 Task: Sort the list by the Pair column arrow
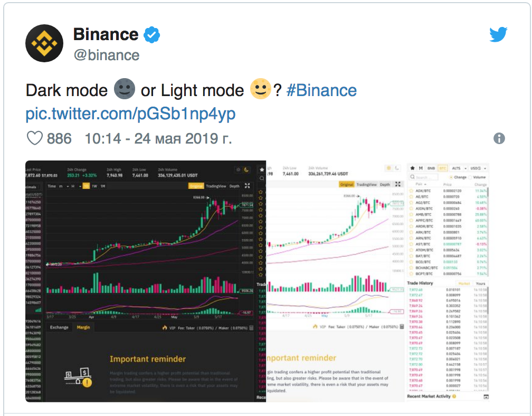pyautogui.click(x=425, y=184)
